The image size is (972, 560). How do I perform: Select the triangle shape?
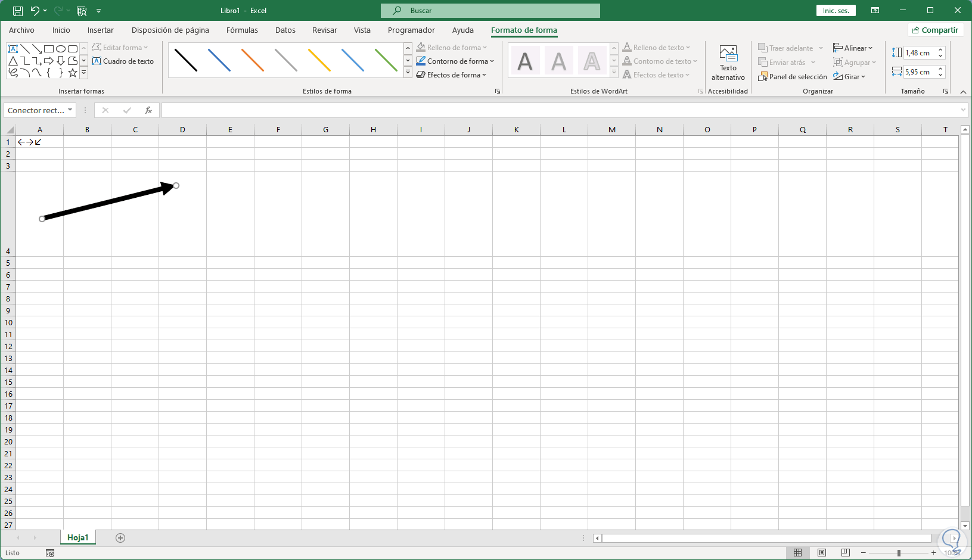coord(13,61)
